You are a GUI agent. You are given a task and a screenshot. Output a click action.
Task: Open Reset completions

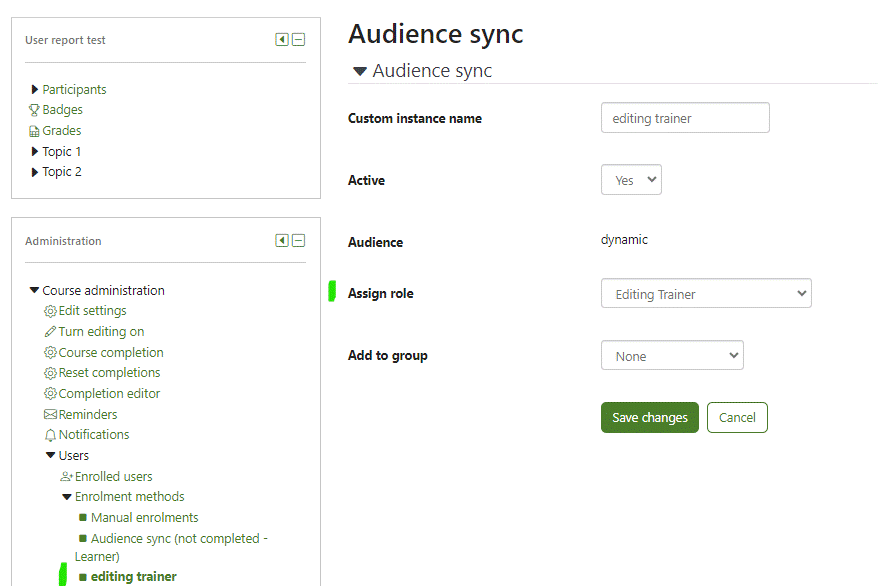pyautogui.click(x=109, y=373)
